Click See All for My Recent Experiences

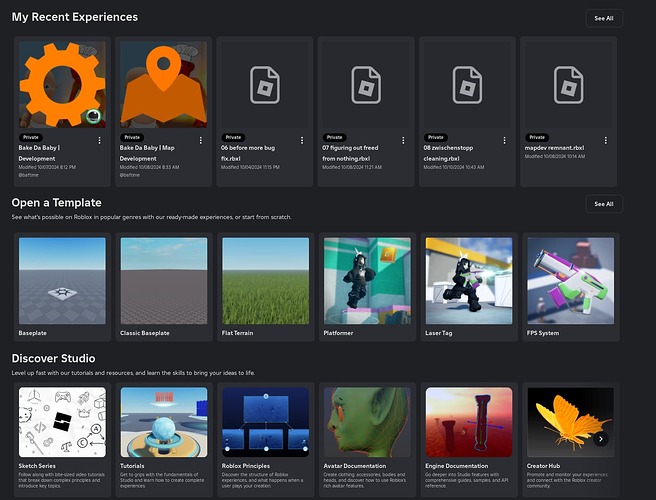604,18
